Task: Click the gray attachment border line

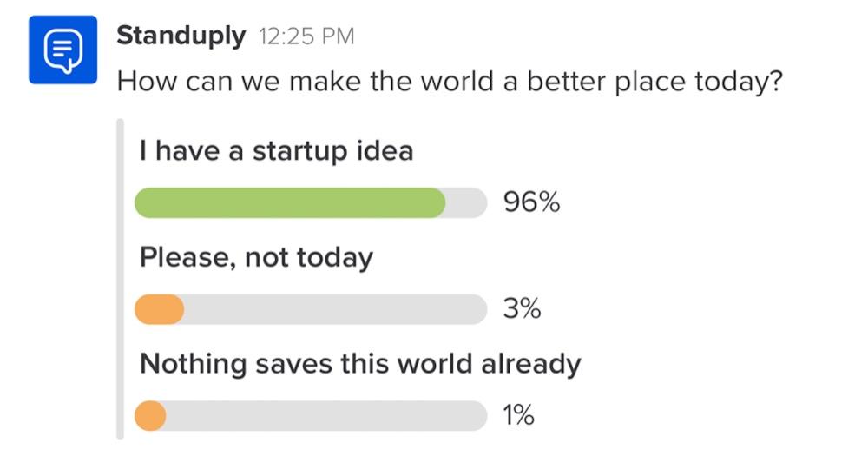Action: click(120, 279)
